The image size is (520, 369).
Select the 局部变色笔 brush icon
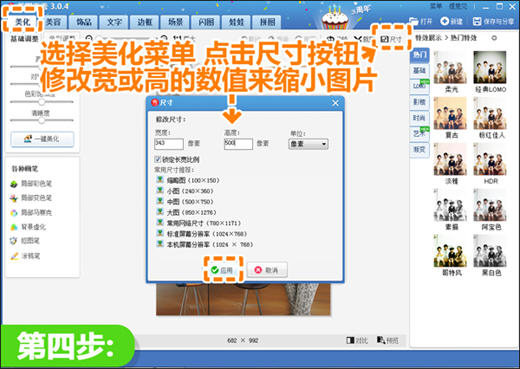pos(14,198)
